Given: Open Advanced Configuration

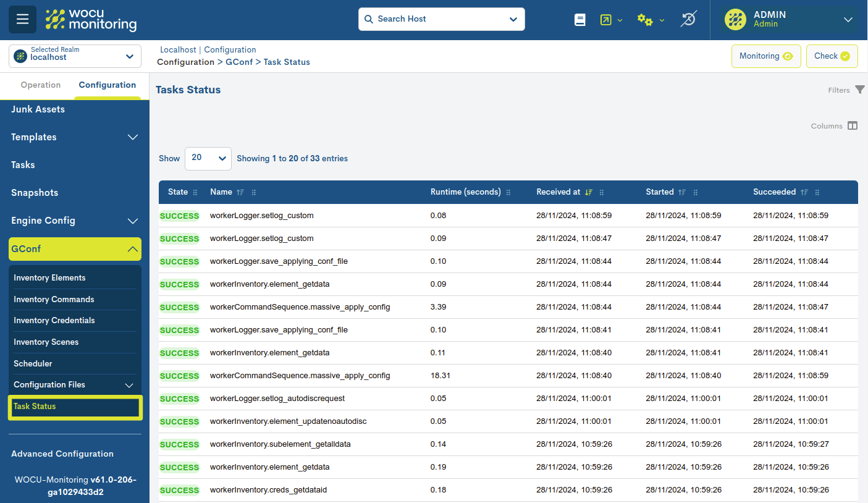Looking at the screenshot, I should (62, 454).
